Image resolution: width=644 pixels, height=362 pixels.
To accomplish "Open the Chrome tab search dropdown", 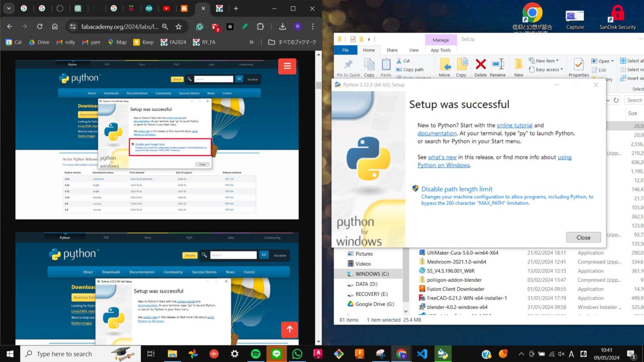I will (x=9, y=8).
